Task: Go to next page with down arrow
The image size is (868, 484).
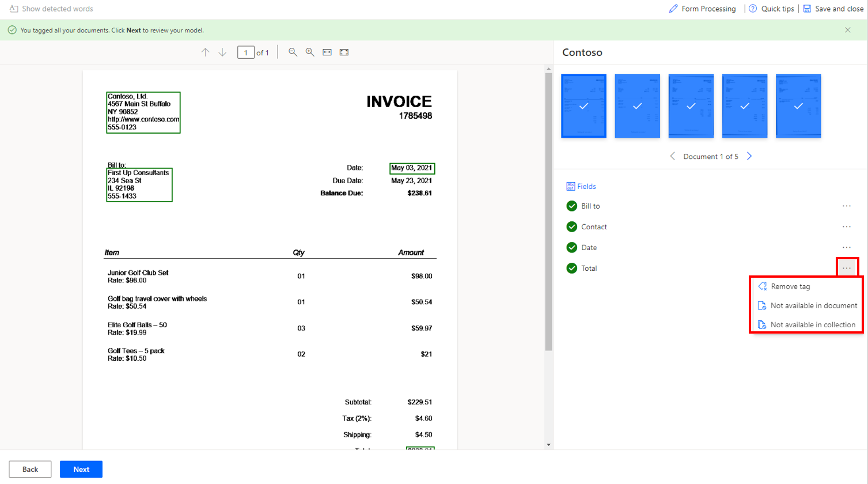Action: click(222, 52)
